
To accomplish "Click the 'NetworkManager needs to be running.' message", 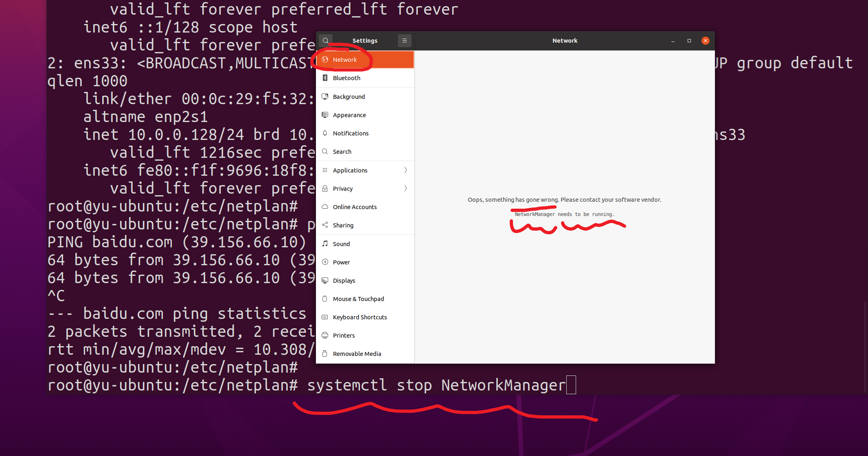I will (564, 214).
